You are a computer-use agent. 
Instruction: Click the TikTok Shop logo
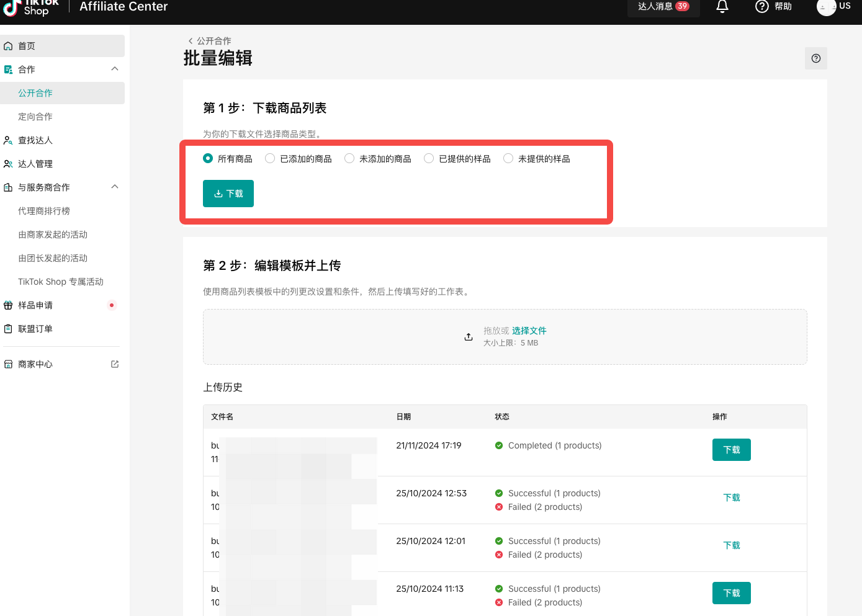[31, 7]
